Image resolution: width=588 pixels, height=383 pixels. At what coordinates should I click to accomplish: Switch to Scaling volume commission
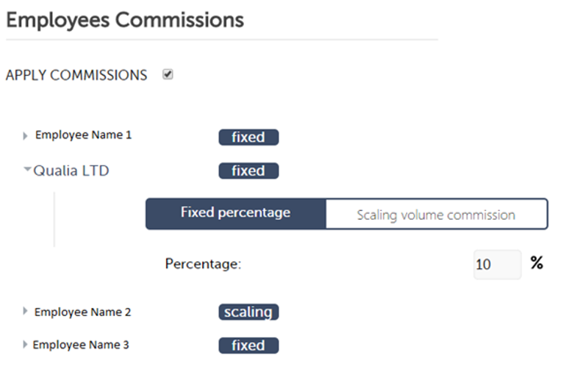(436, 215)
